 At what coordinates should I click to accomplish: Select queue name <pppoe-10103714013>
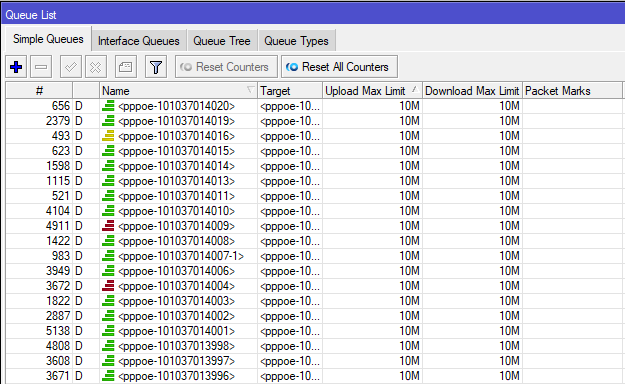tap(177, 181)
